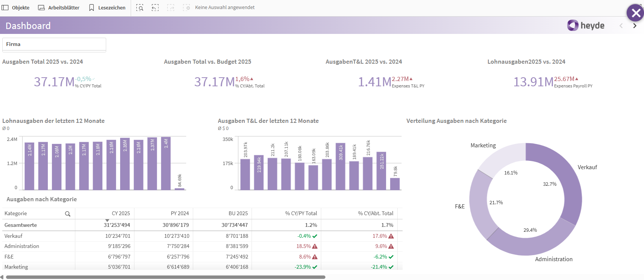Click the clear all selections icon
The image size is (644, 280).
click(x=186, y=8)
